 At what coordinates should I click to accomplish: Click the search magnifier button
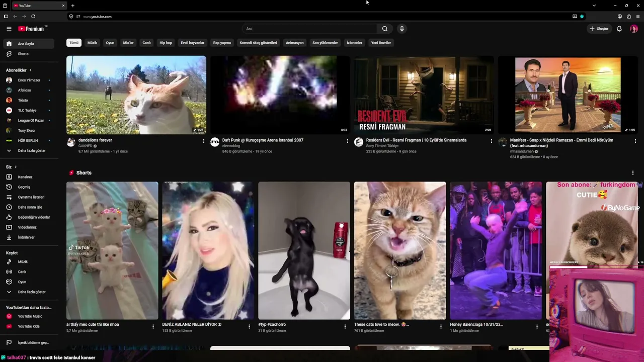385,29
